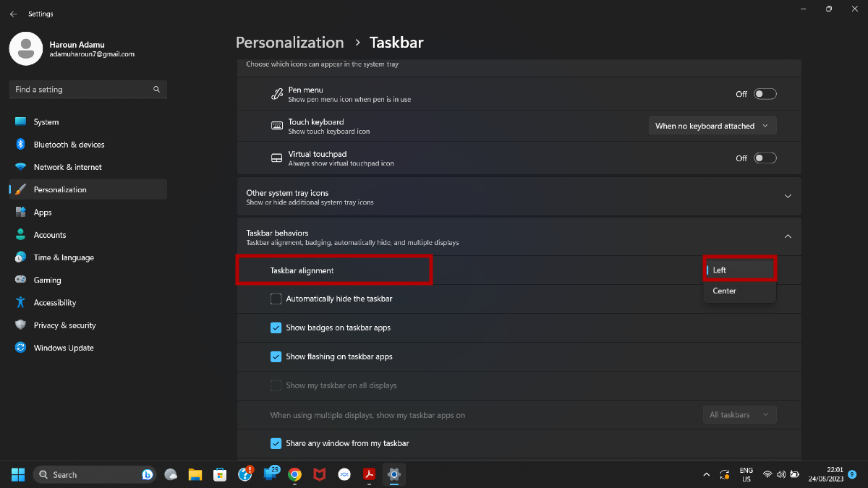Click the search magnifier in Find a setting
The height and width of the screenshot is (488, 868).
pos(156,90)
